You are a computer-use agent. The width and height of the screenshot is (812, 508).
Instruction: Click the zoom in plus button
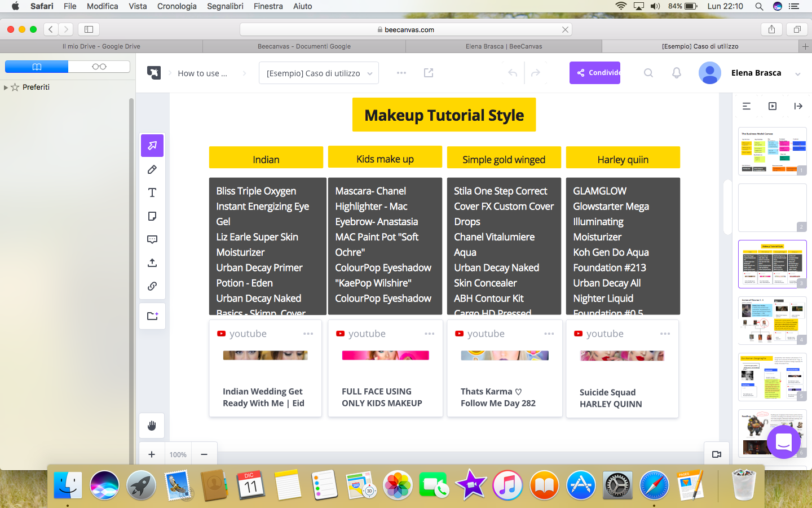click(152, 454)
